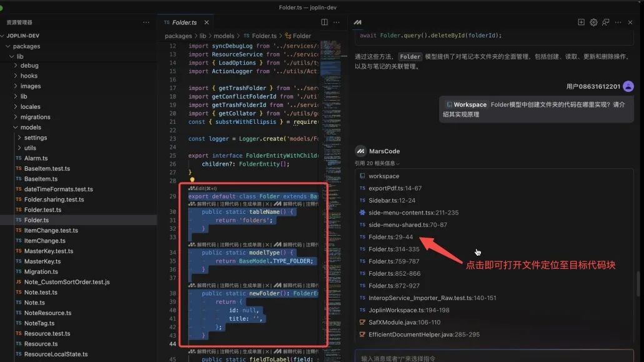Select Folder.ts in the explorer
Image resolution: width=644 pixels, height=362 pixels.
click(x=36, y=220)
